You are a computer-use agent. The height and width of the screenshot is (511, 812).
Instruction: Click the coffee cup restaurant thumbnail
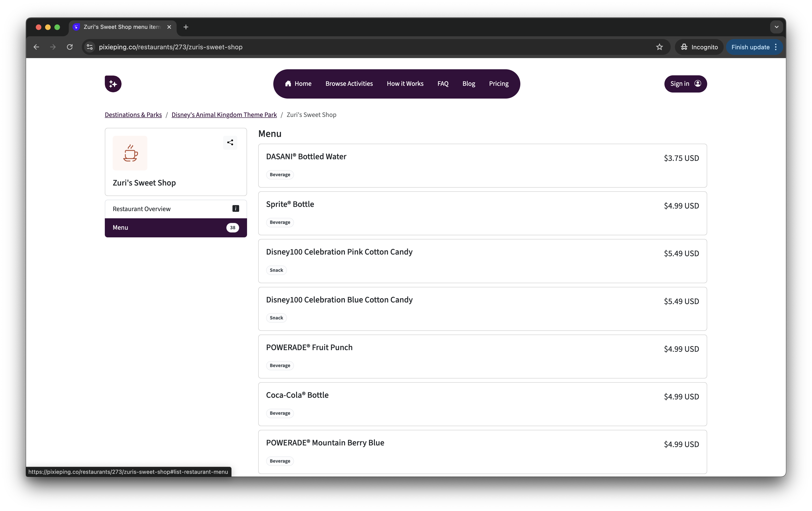pos(130,153)
